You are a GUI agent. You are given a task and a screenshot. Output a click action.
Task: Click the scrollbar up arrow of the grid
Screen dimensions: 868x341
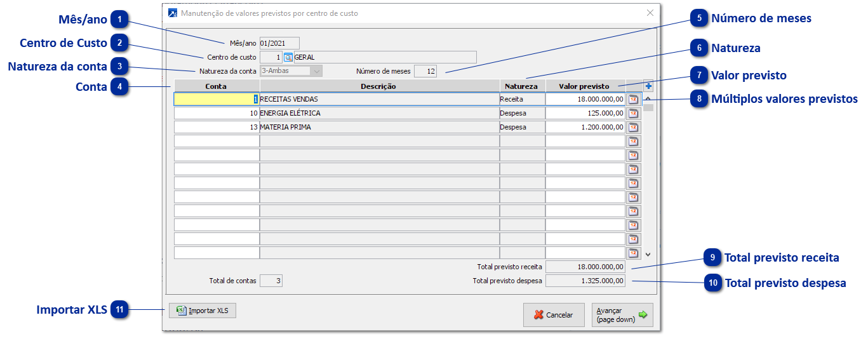tap(648, 98)
